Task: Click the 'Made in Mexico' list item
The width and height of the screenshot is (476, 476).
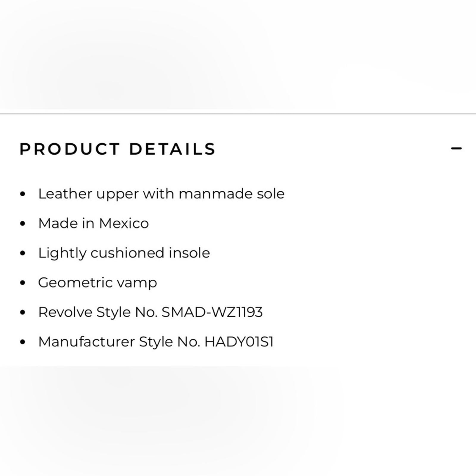Action: pyautogui.click(x=94, y=223)
